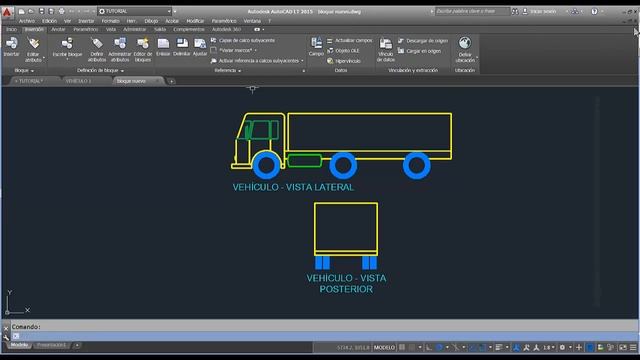Click the Delimitar tool
640x360 pixels.
click(x=182, y=47)
